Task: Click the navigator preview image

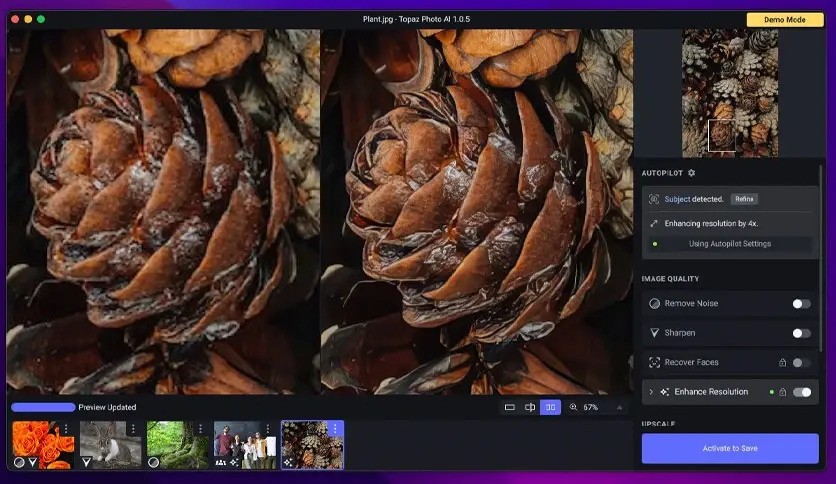Action: [x=730, y=93]
